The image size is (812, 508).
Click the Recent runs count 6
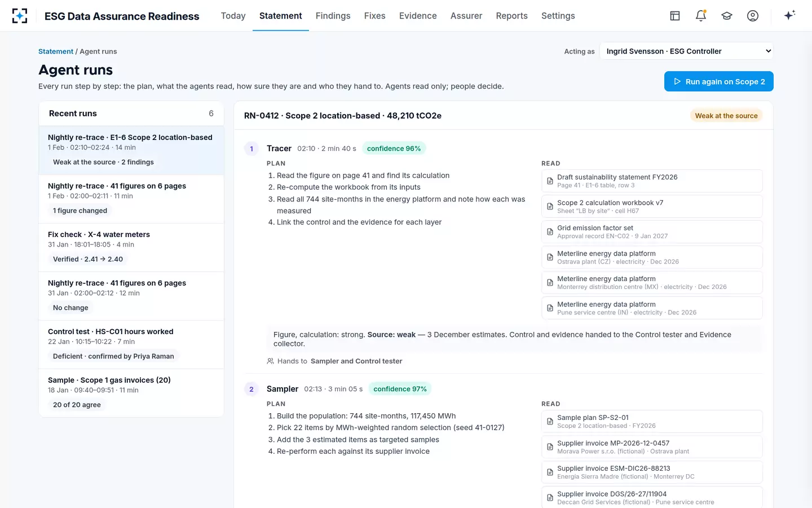(211, 113)
